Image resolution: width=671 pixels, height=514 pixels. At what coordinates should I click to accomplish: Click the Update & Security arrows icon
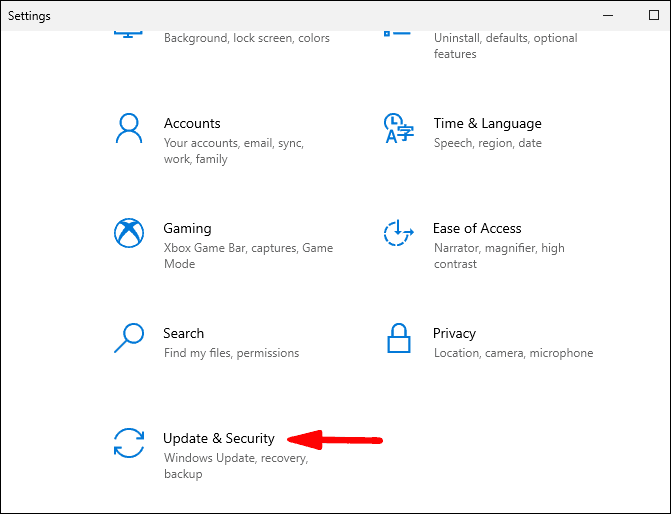pos(129,443)
